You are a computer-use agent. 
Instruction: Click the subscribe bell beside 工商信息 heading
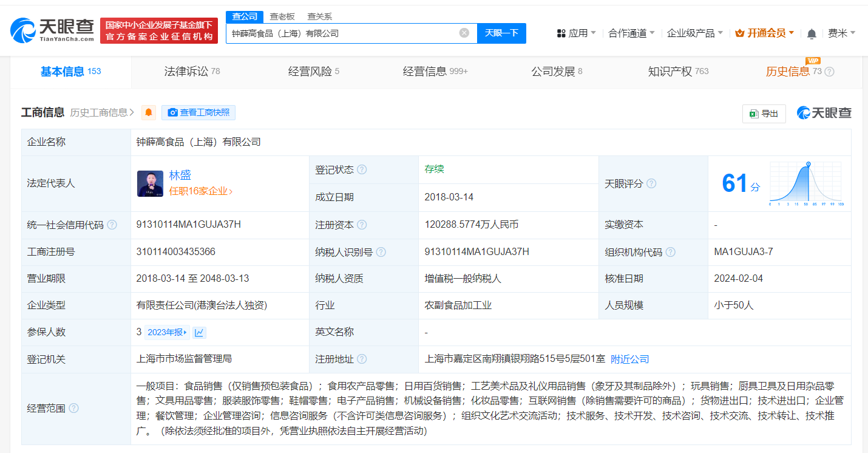(x=149, y=112)
